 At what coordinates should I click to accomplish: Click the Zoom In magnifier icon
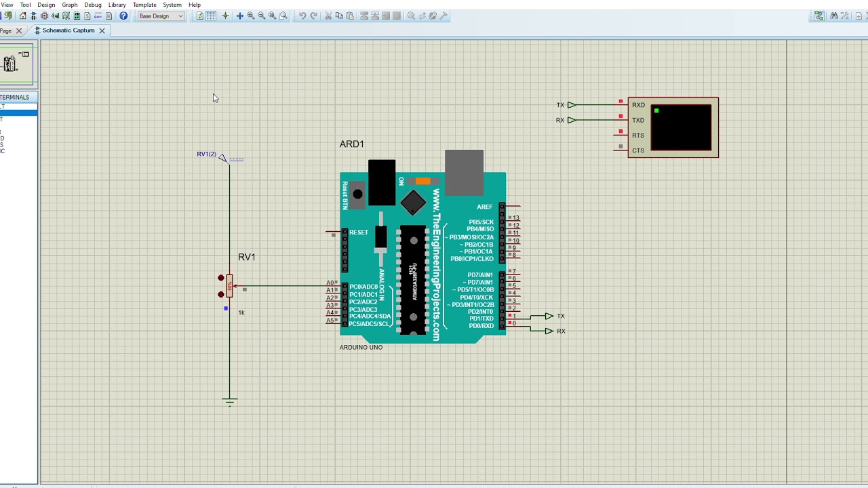(x=251, y=16)
